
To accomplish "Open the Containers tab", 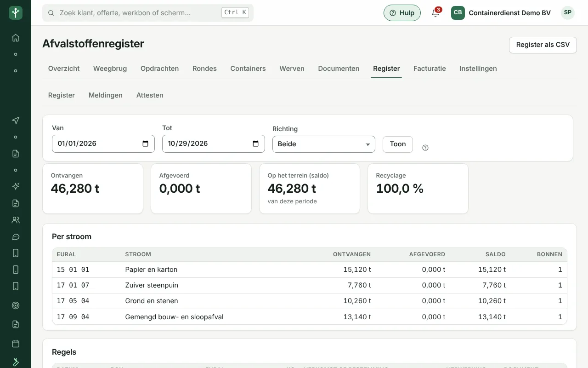I will pos(248,69).
